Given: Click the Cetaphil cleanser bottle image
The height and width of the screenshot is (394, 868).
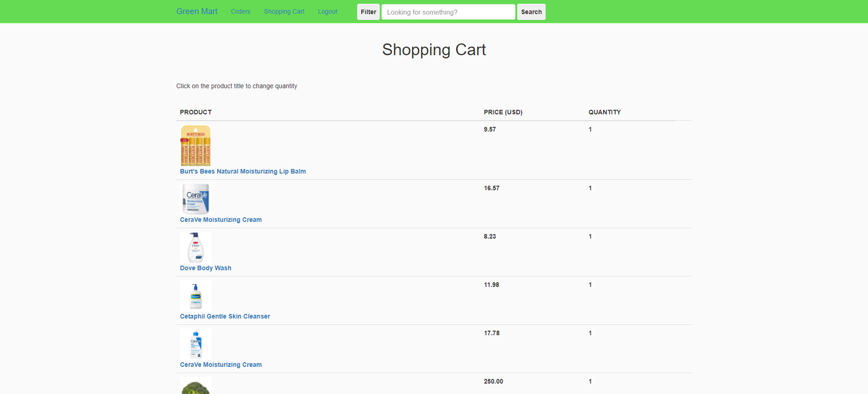Looking at the screenshot, I should pyautogui.click(x=195, y=295).
